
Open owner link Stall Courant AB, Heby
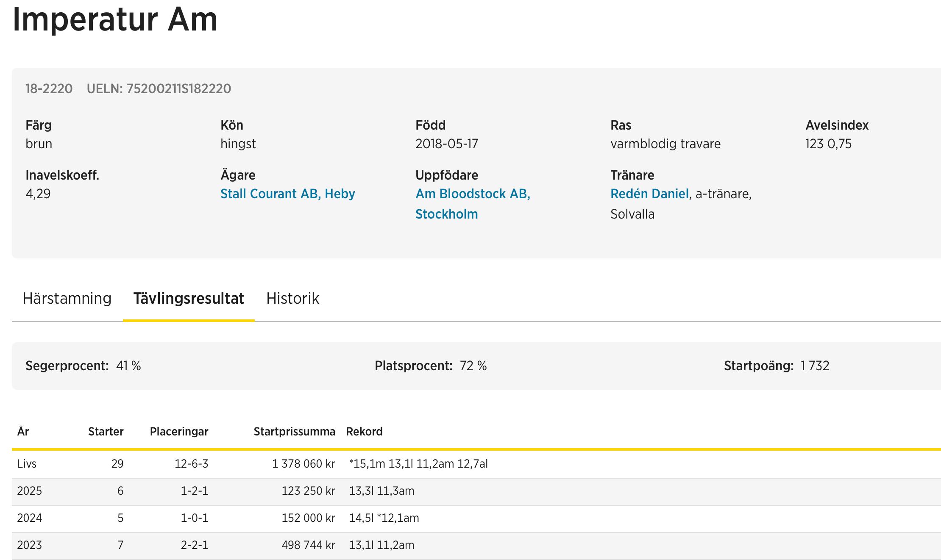tap(288, 194)
